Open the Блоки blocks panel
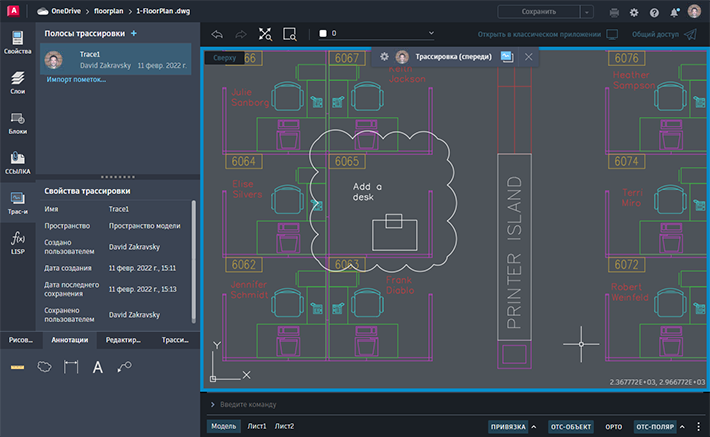Viewport: 710px width, 437px height. pyautogui.click(x=18, y=123)
